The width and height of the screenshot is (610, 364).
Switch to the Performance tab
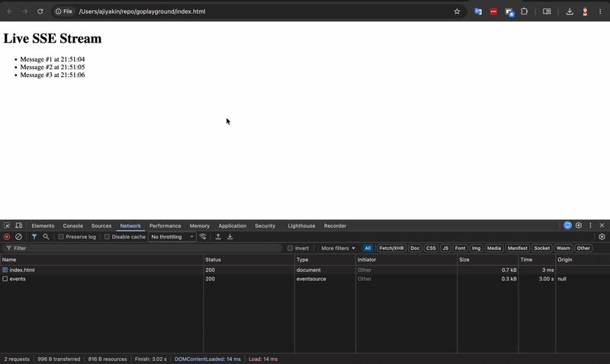coord(165,225)
